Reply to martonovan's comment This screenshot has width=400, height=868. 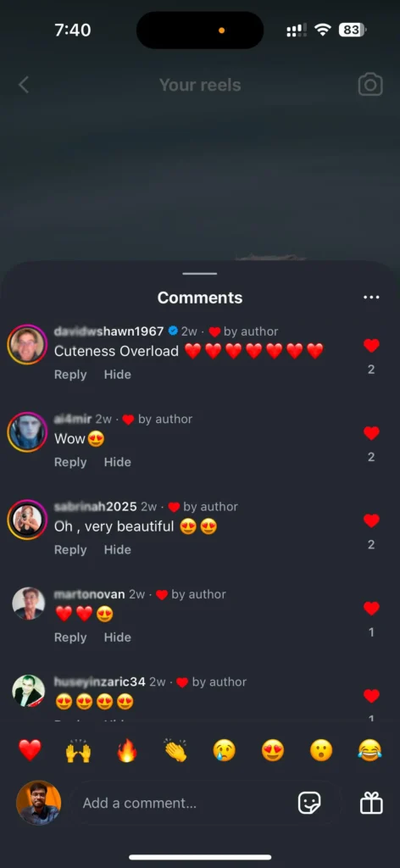(x=70, y=637)
